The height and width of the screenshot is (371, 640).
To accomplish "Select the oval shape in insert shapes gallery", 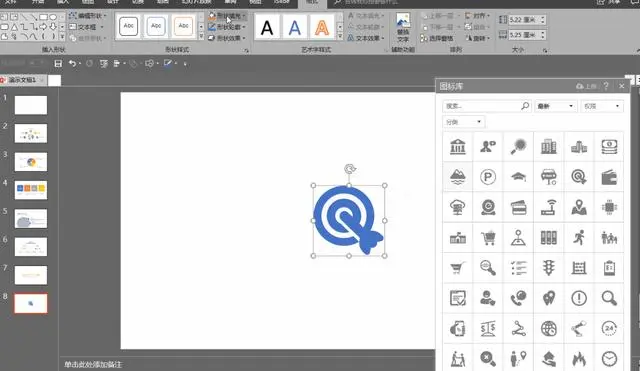I will pos(53,17).
